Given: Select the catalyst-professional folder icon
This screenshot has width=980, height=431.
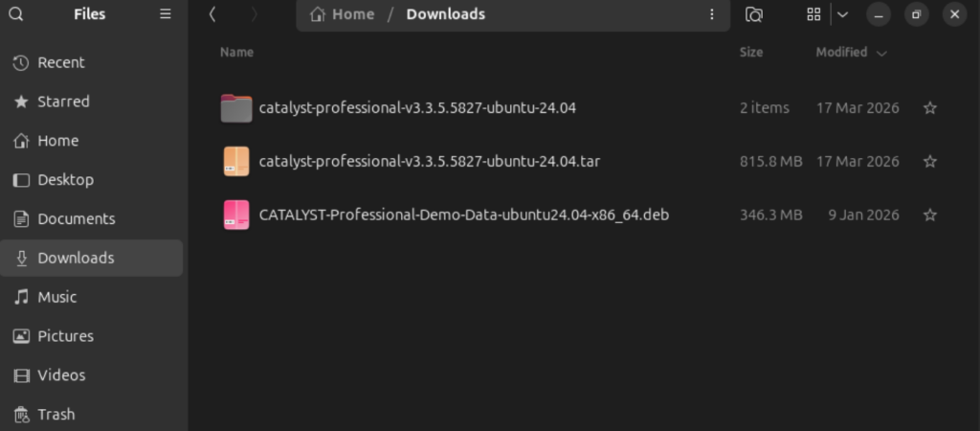Looking at the screenshot, I should (236, 108).
